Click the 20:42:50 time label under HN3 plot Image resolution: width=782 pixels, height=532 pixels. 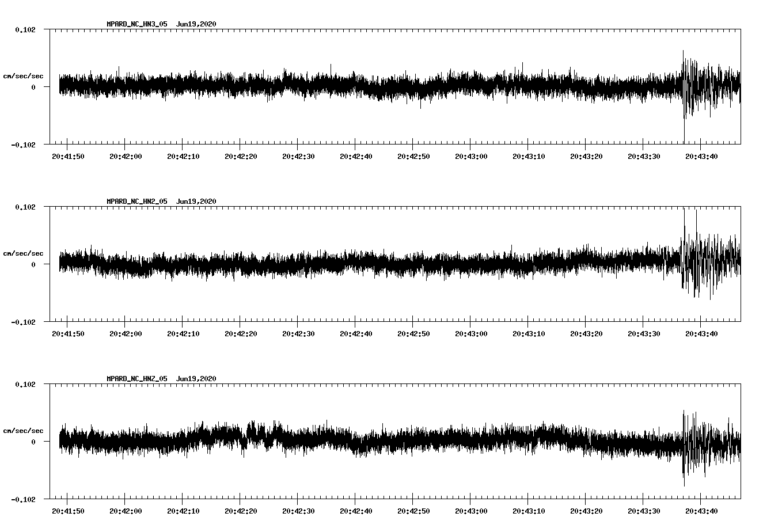(413, 156)
